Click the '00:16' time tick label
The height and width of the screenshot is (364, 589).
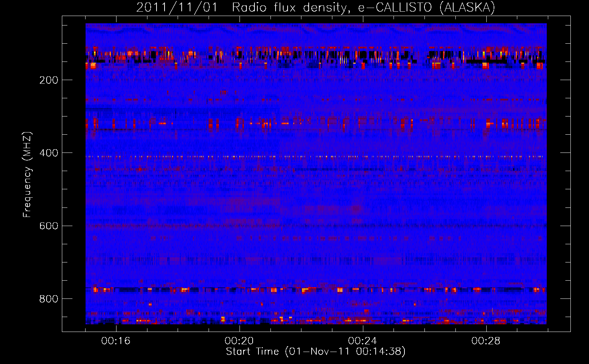(116, 341)
